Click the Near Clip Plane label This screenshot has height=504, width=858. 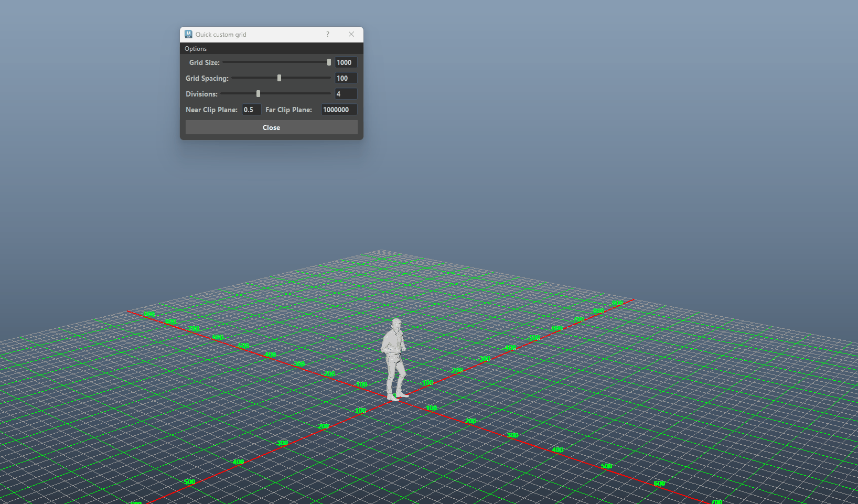tap(211, 110)
